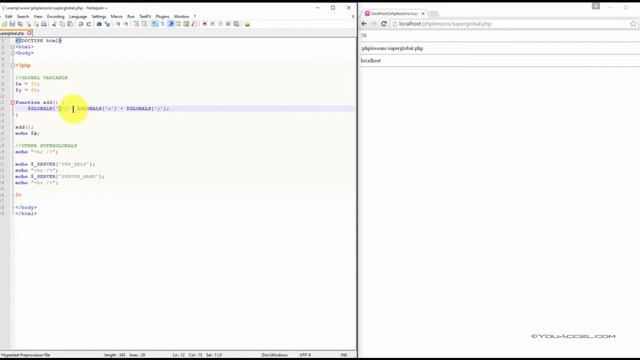Click the Paste toolbar icon
The image size is (640, 360).
tap(70, 24)
